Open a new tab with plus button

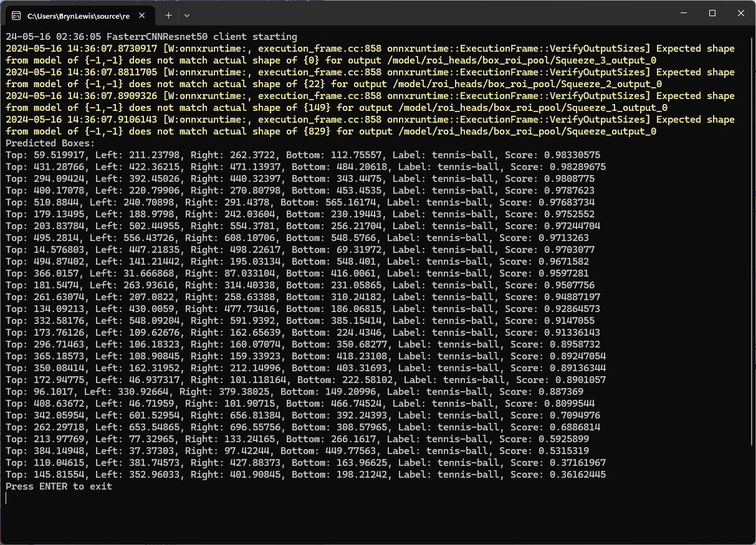(168, 14)
